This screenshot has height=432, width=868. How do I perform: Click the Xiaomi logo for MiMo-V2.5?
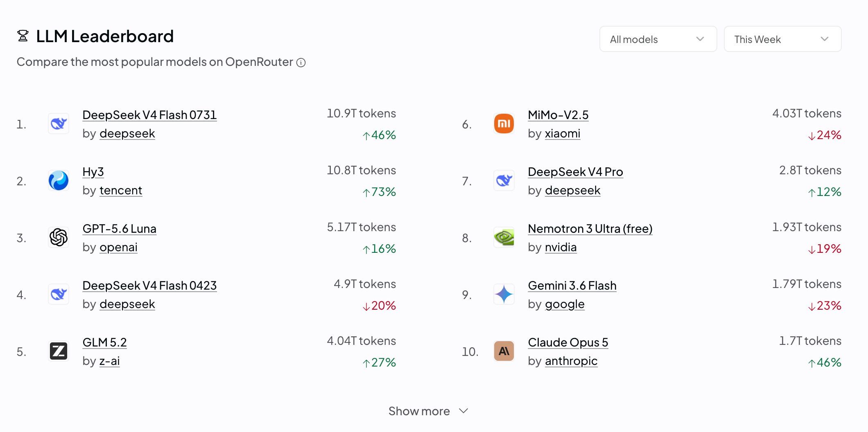pyautogui.click(x=504, y=124)
